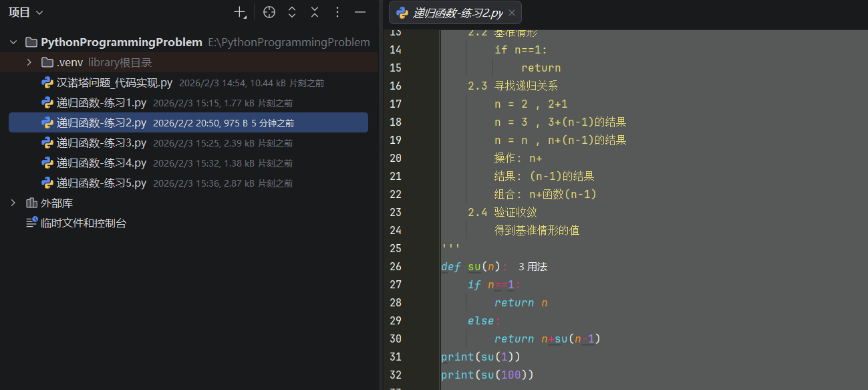868x390 pixels.
Task: Click 临时文件和控制台 icon
Action: (x=31, y=223)
